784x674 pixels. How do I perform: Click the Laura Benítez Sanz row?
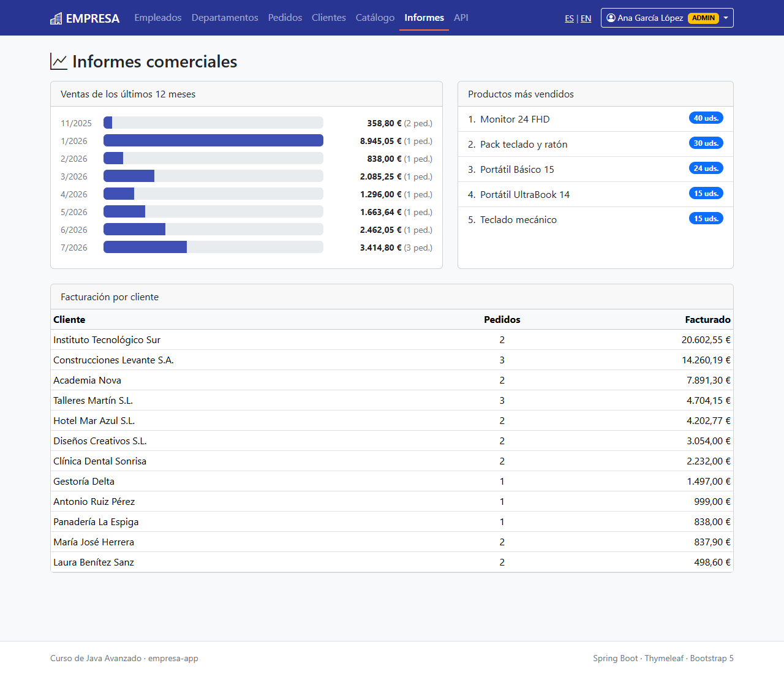[392, 562]
